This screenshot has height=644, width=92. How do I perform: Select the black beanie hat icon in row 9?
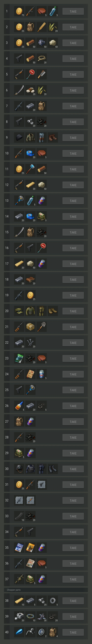coord(19,138)
